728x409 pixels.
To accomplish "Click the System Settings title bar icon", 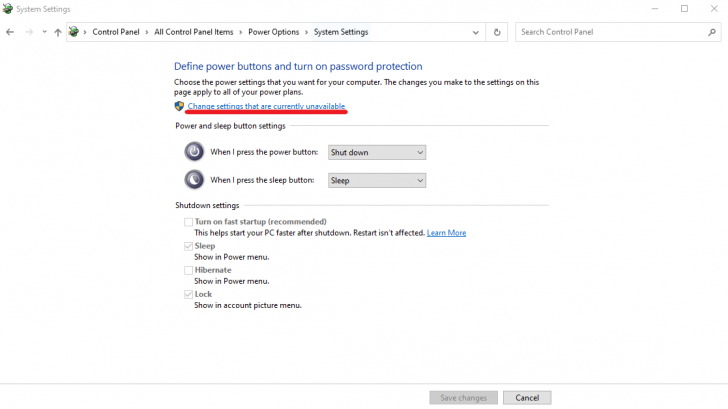I will tap(7, 9).
